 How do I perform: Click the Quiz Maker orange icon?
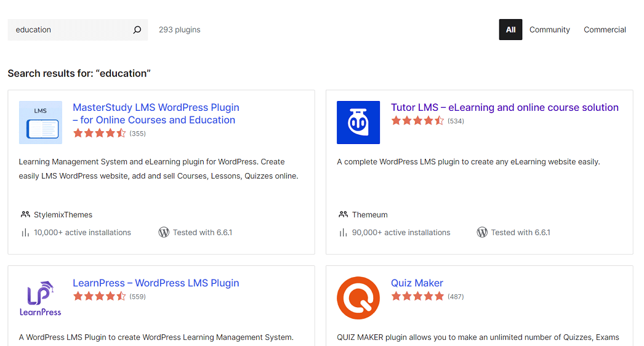pos(358,299)
